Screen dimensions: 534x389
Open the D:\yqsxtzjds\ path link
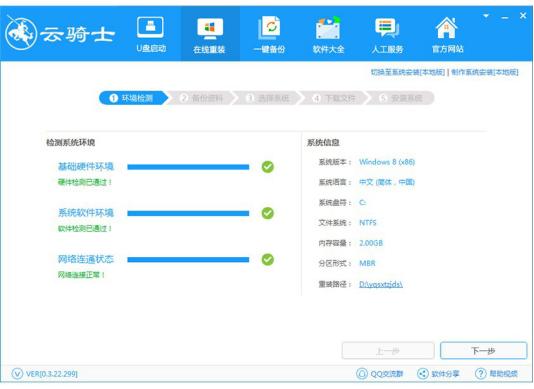coord(381,284)
